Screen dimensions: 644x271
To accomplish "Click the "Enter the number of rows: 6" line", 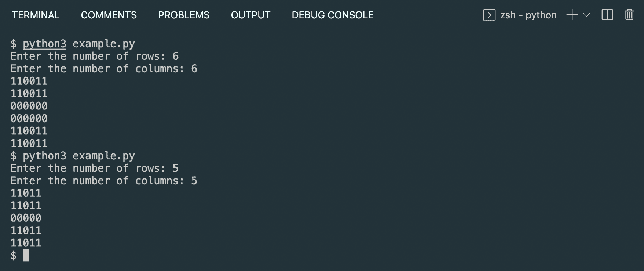I will 94,56.
